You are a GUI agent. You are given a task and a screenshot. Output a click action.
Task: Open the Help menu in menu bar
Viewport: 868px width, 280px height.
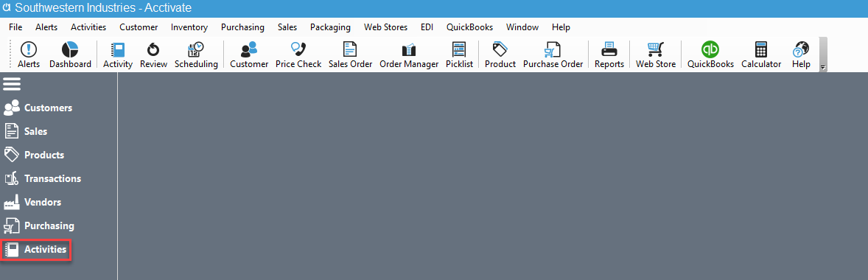(561, 27)
